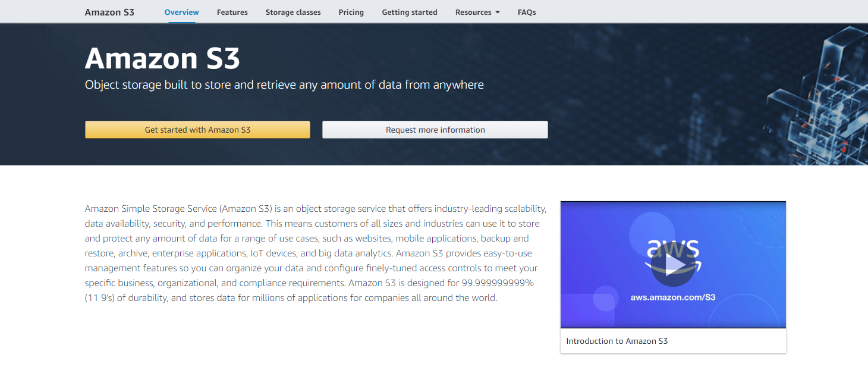The height and width of the screenshot is (373, 868).
Task: Open the Resources menu
Action: [473, 12]
